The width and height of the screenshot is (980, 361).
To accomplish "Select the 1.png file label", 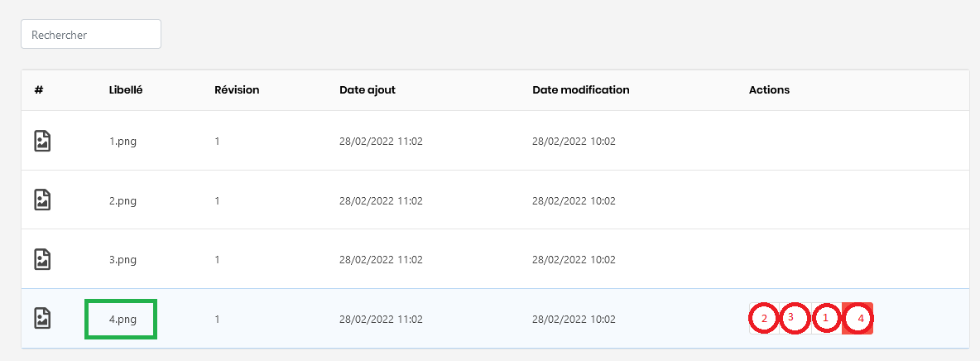I will (x=122, y=142).
